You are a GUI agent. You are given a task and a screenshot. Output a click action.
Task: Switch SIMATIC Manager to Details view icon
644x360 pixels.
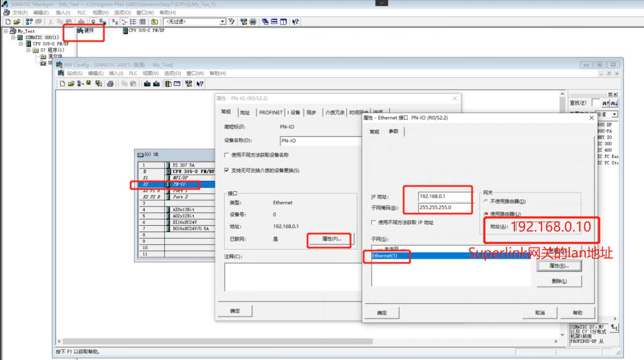coord(142,22)
